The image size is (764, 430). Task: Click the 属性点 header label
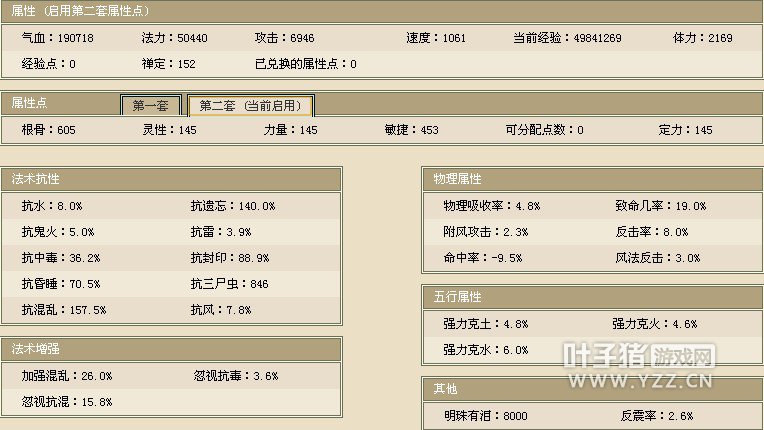31,103
